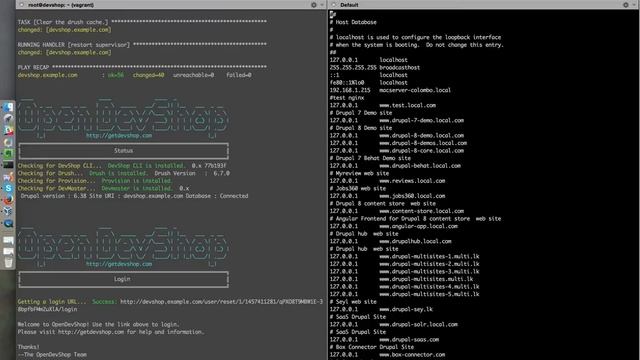Click 'Welcome to OpenDevShop!' line
The height and width of the screenshot is (360, 640).
[98, 324]
